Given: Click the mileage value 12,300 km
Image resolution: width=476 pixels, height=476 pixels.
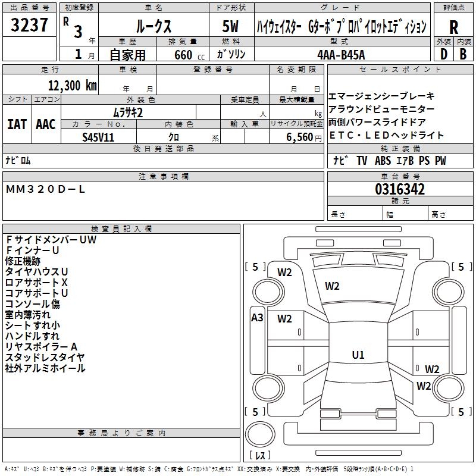Looking at the screenshot, I should click(x=70, y=86).
